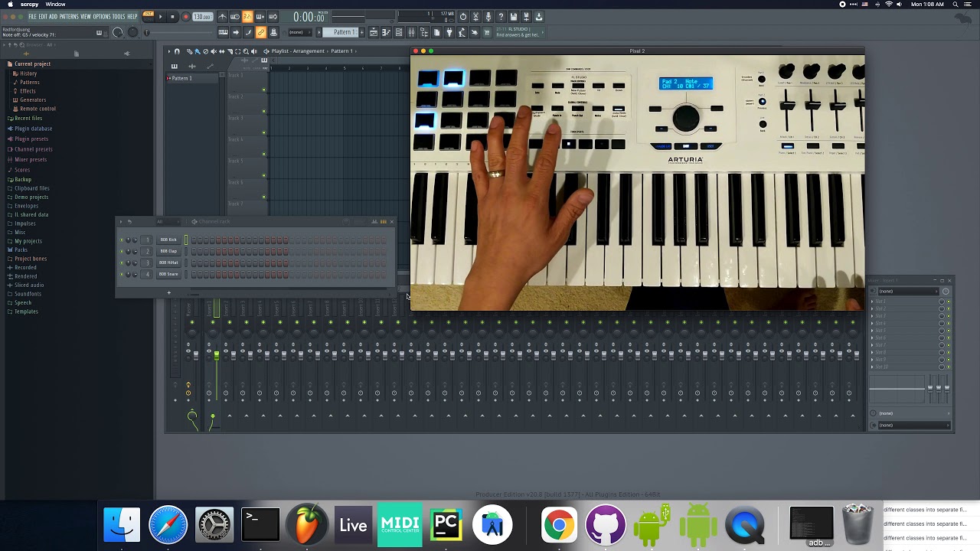Toggle the metronome icon
This screenshot has width=980, height=551.
(222, 16)
